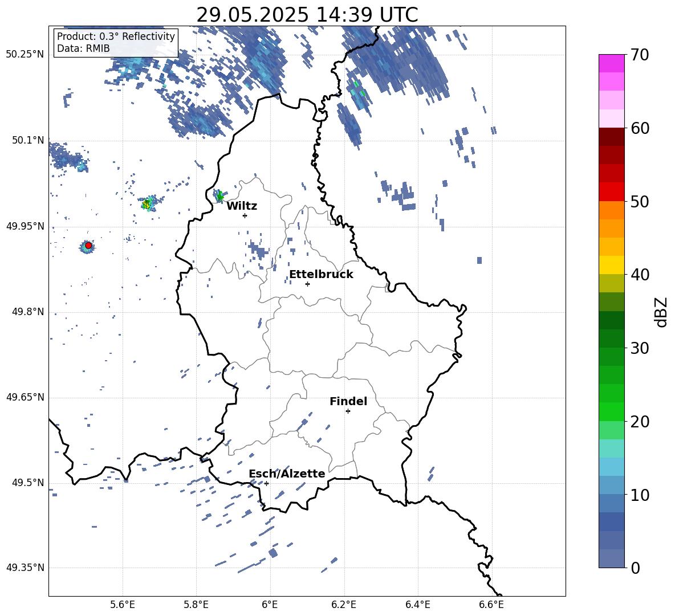The width and height of the screenshot is (675, 616).
Task: Click the 30 colorbar tick label
Action: [x=640, y=348]
